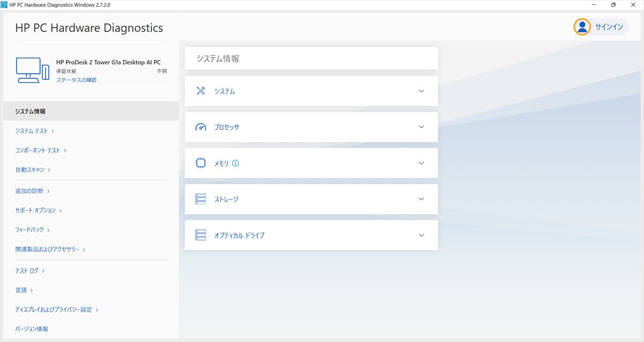The height and width of the screenshot is (342, 644).
Task: Expand the プロセッサ section chevron
Action: coord(421,127)
